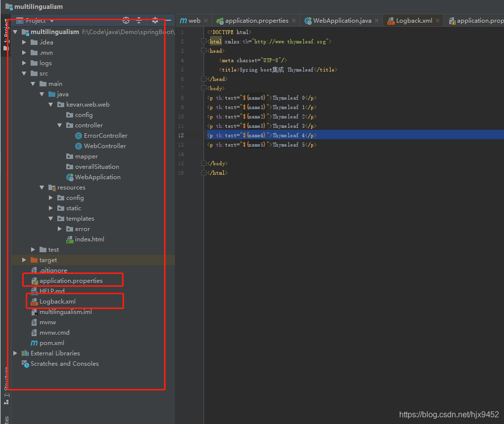Expand the test folder
Image resolution: width=504 pixels, height=424 pixels.
pos(33,250)
